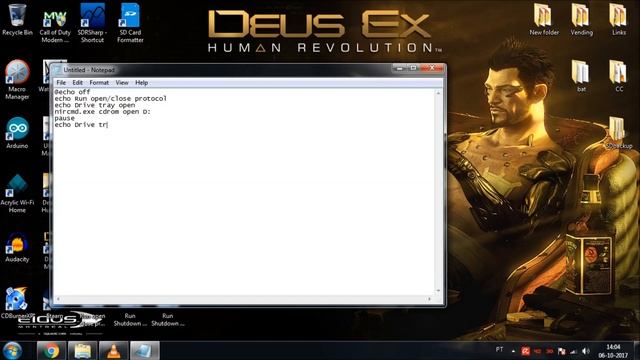The image size is (640, 360).
Task: Show hidden system tray icons
Action: pyautogui.click(x=513, y=351)
